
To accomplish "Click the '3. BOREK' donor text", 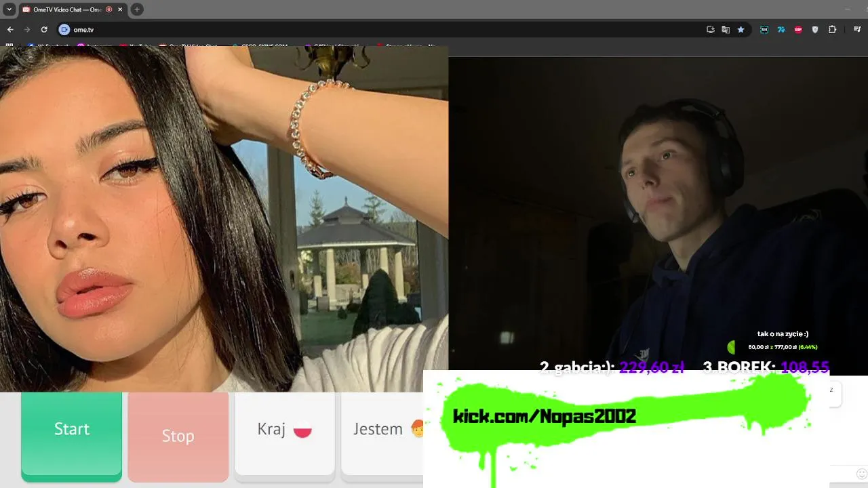I will point(739,367).
